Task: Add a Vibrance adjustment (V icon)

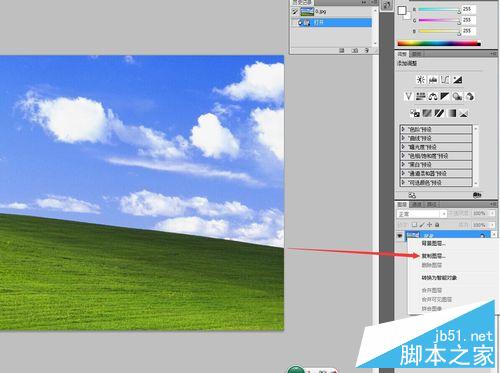Action: (408, 96)
